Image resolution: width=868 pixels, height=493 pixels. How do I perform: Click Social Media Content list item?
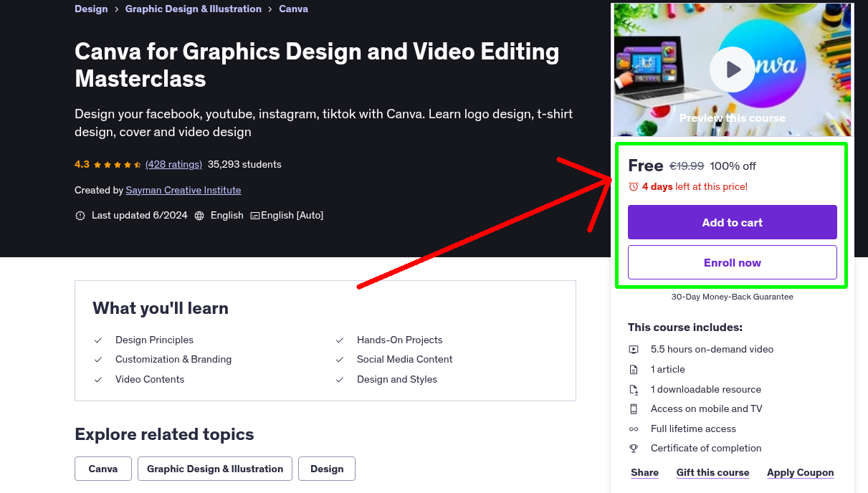[405, 359]
